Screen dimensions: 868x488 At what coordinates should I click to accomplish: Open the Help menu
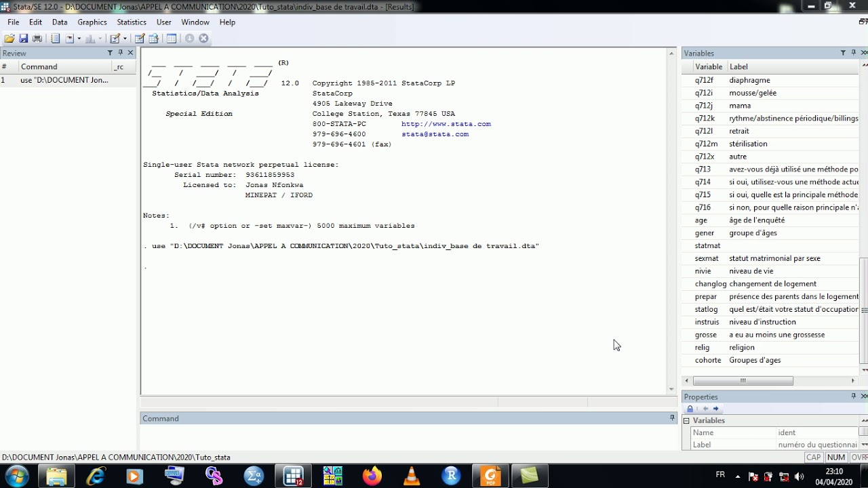(227, 22)
